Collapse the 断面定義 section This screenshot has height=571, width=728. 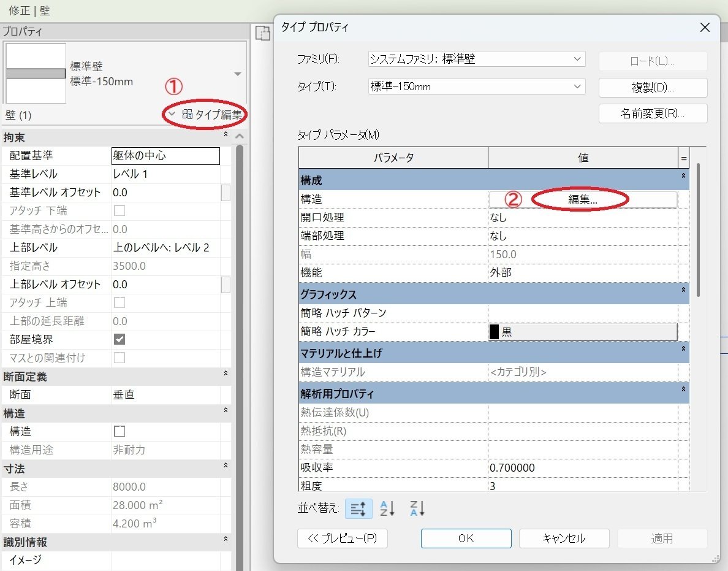point(226,373)
